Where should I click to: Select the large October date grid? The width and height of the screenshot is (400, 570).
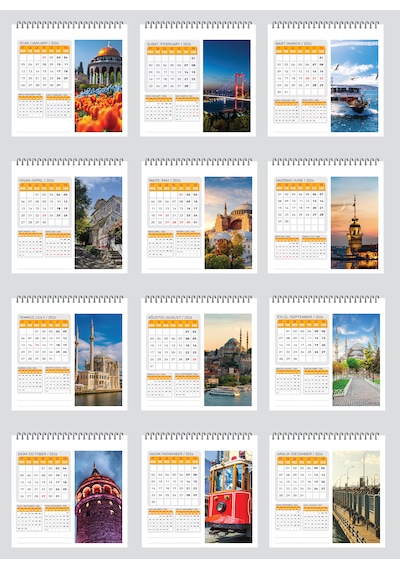pyautogui.click(x=44, y=483)
